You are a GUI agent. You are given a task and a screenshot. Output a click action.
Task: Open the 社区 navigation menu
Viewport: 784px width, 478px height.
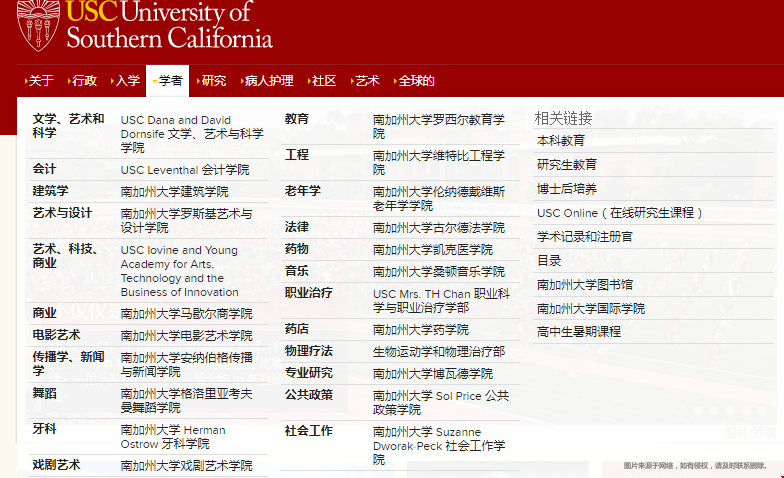tap(322, 80)
